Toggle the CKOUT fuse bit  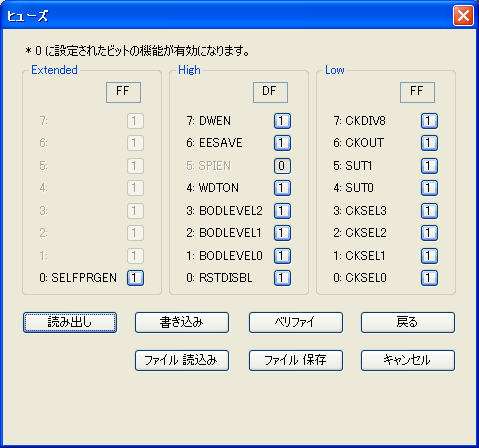(x=429, y=143)
